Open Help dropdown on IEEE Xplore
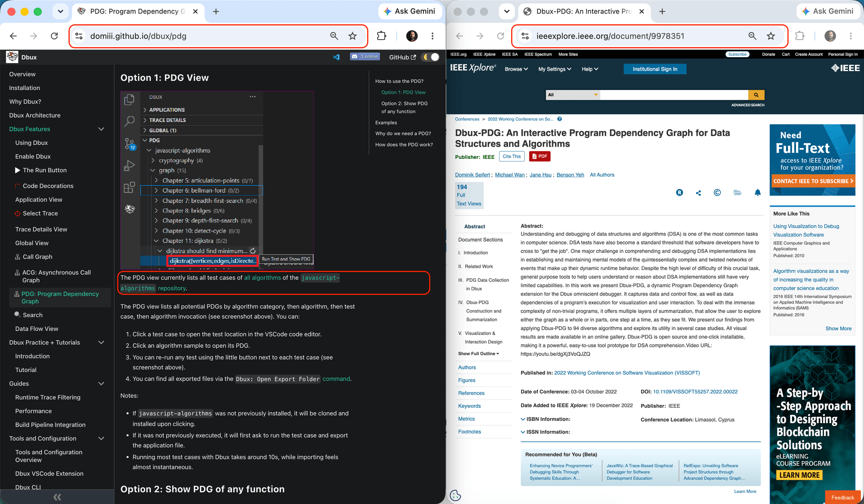The image size is (864, 504). pyautogui.click(x=590, y=69)
